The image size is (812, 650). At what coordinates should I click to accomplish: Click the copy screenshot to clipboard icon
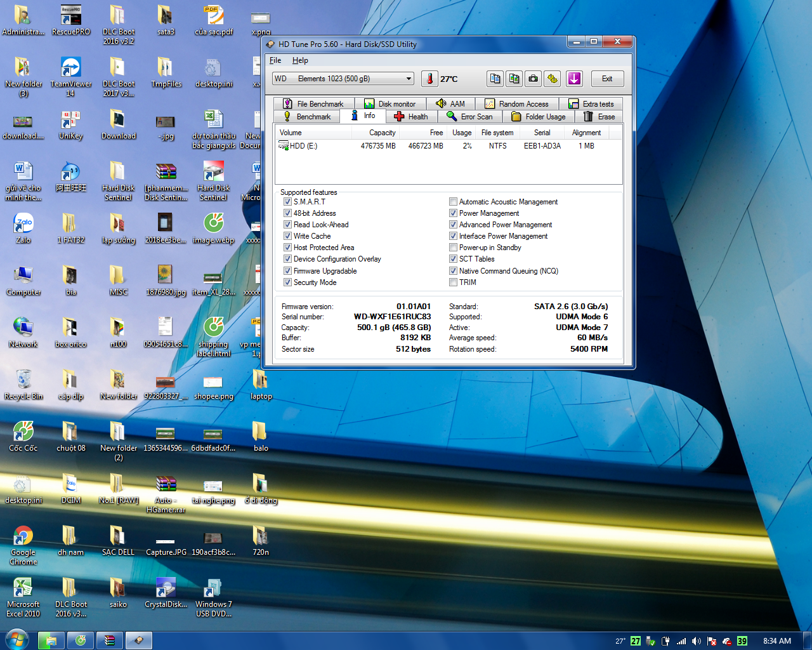tap(514, 79)
